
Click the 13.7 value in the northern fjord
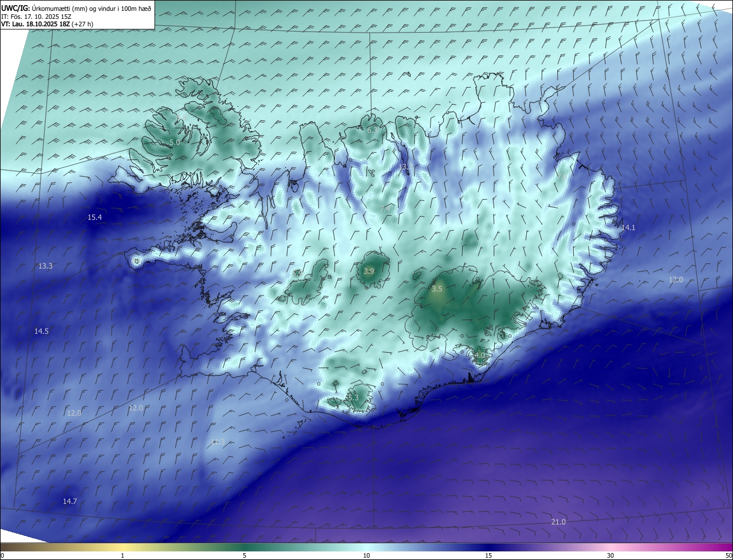[x=405, y=167]
